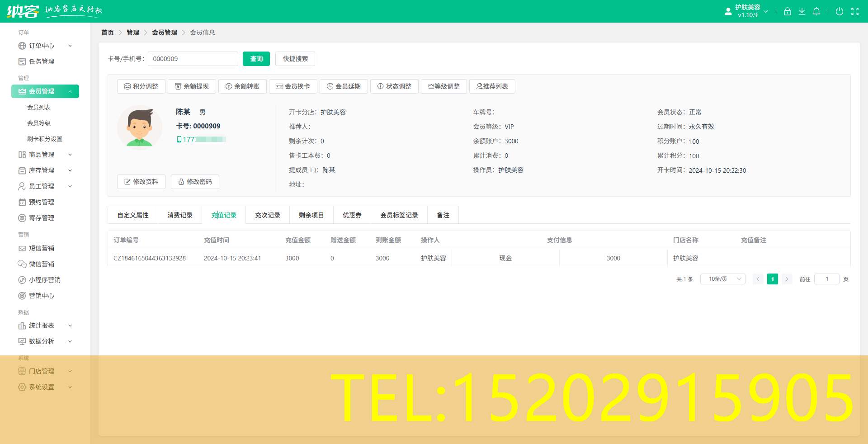Switch to the 消费记录 tab
Image resolution: width=868 pixels, height=444 pixels.
179,215
